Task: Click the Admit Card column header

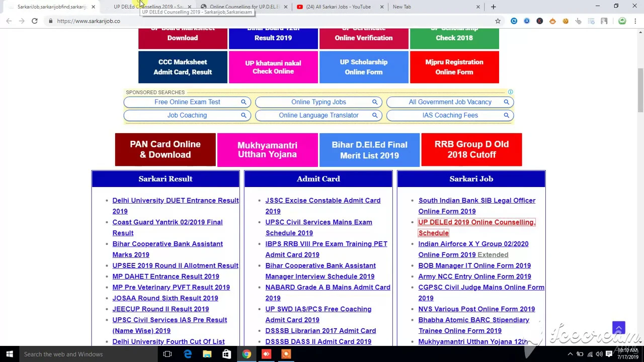Action: point(318,179)
